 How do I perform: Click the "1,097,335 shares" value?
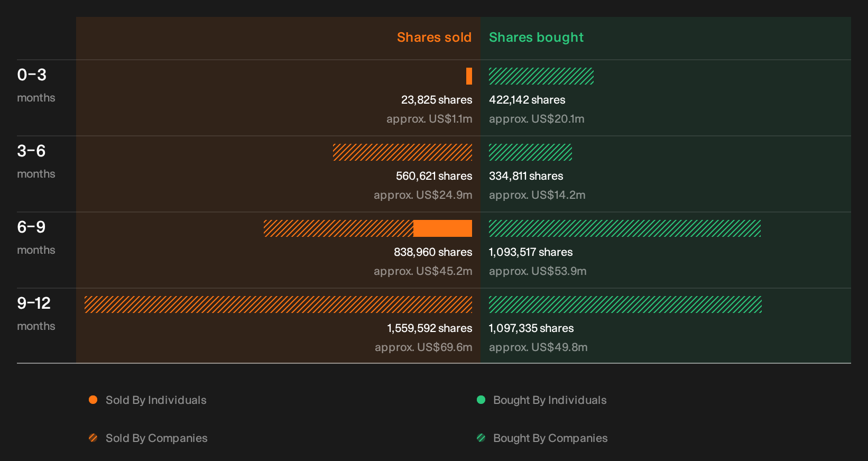(531, 328)
